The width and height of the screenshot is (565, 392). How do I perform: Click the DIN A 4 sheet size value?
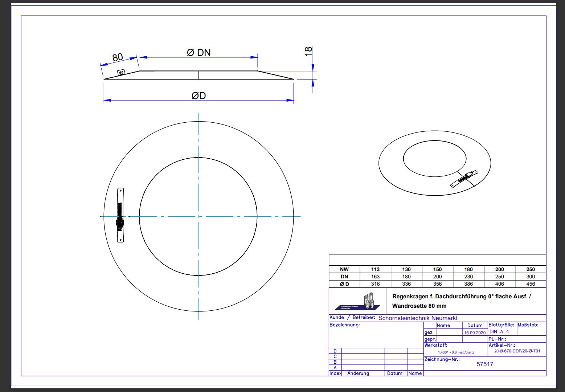(x=499, y=332)
